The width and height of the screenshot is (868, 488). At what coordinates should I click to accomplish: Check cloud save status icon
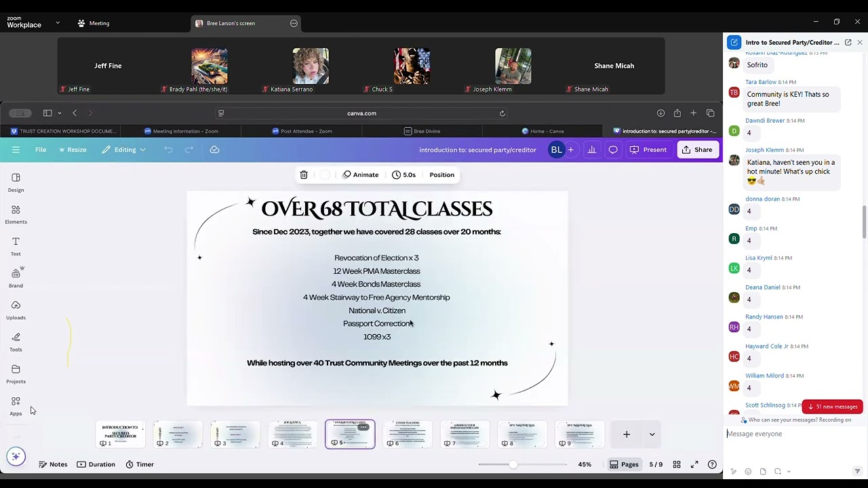click(x=214, y=150)
